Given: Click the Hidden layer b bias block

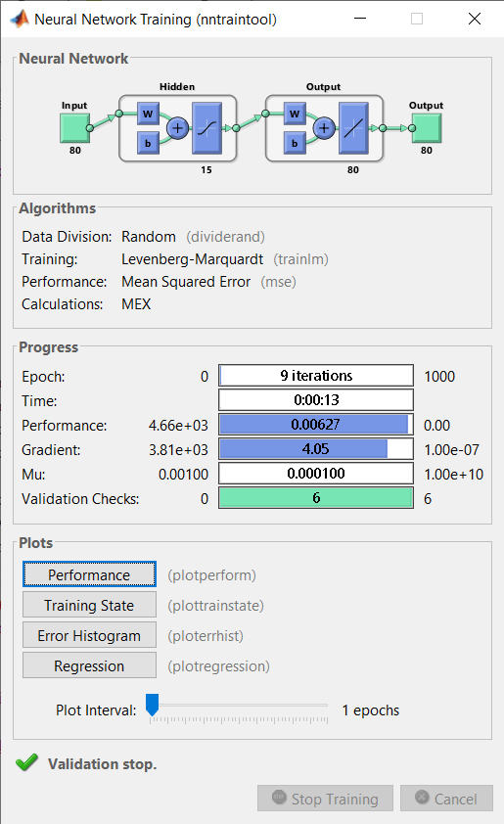Looking at the screenshot, I should coord(148,143).
